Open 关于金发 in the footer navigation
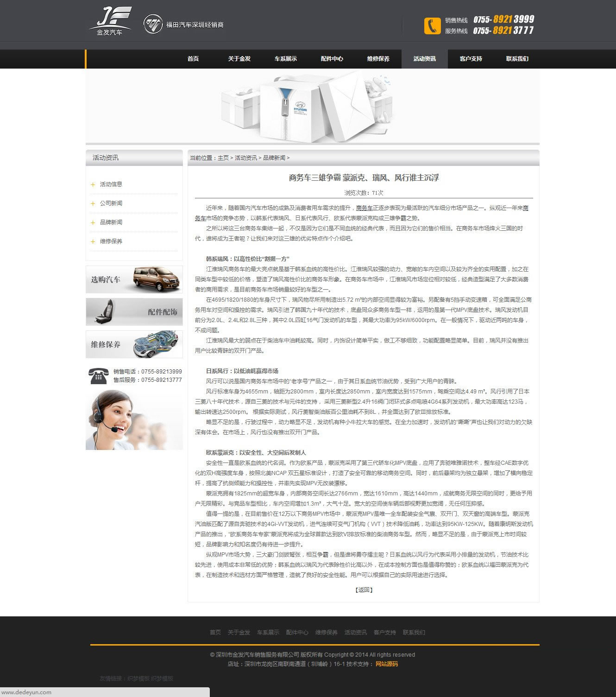Image resolution: width=616 pixels, height=697 pixels. coord(239,633)
